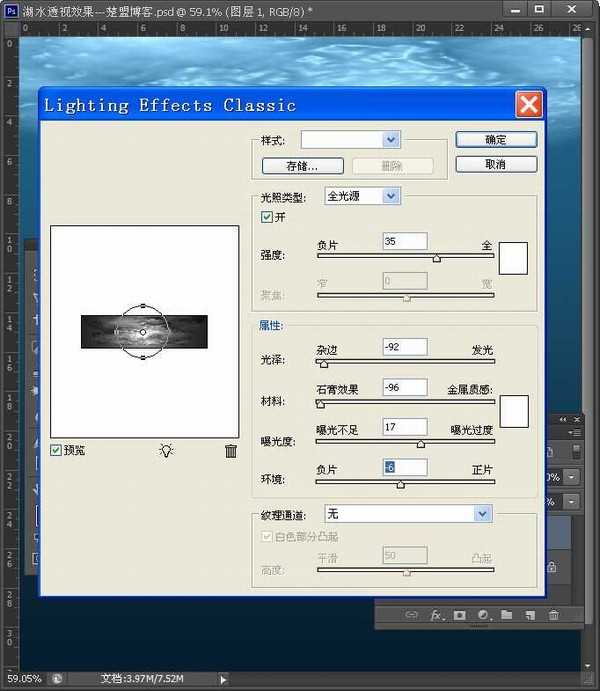Click the new group folder icon

507,615
